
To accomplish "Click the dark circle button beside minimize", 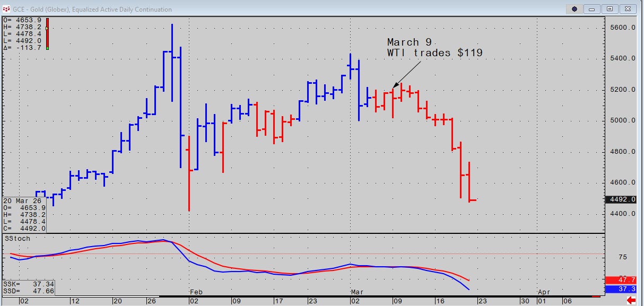I will click(575, 9).
